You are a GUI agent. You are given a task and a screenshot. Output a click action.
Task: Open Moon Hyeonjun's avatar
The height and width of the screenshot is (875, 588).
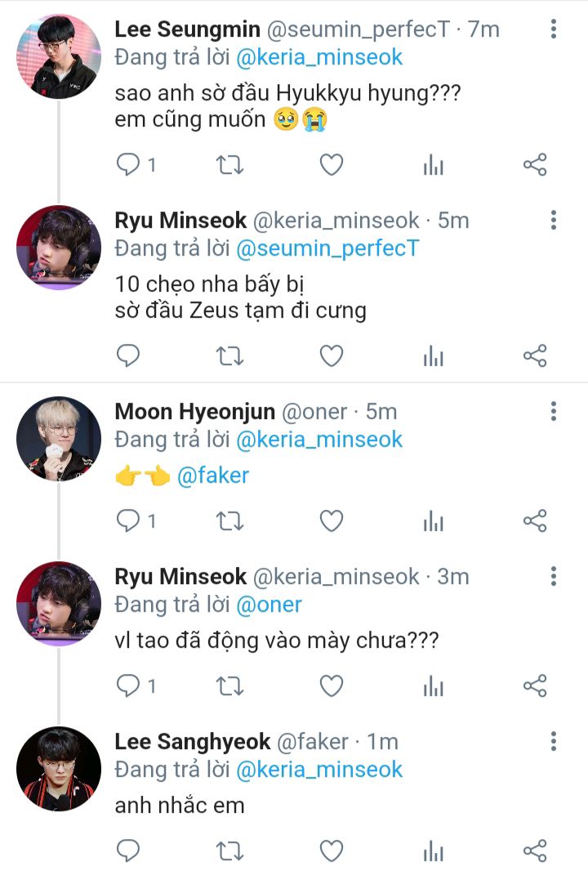point(59,439)
